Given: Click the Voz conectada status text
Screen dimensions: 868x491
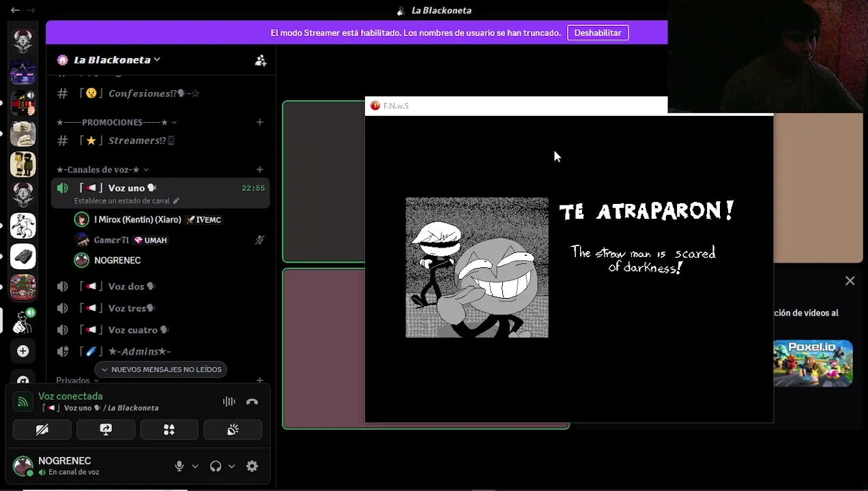Looking at the screenshot, I should pos(70,396).
